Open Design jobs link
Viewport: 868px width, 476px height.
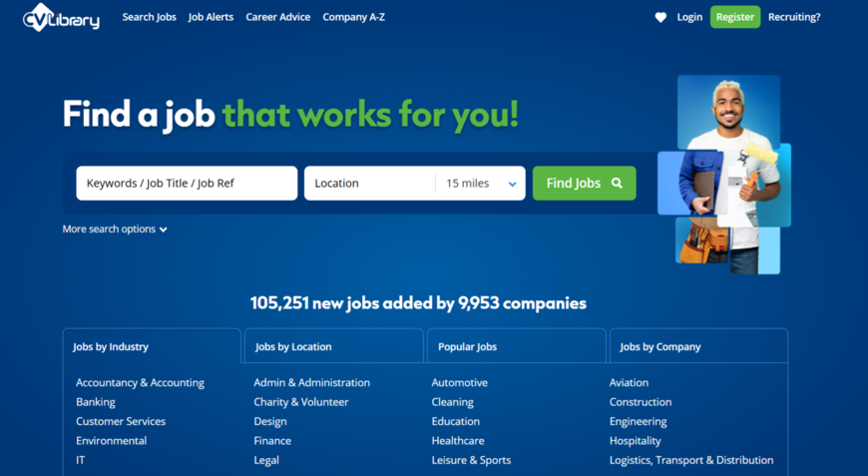[270, 421]
